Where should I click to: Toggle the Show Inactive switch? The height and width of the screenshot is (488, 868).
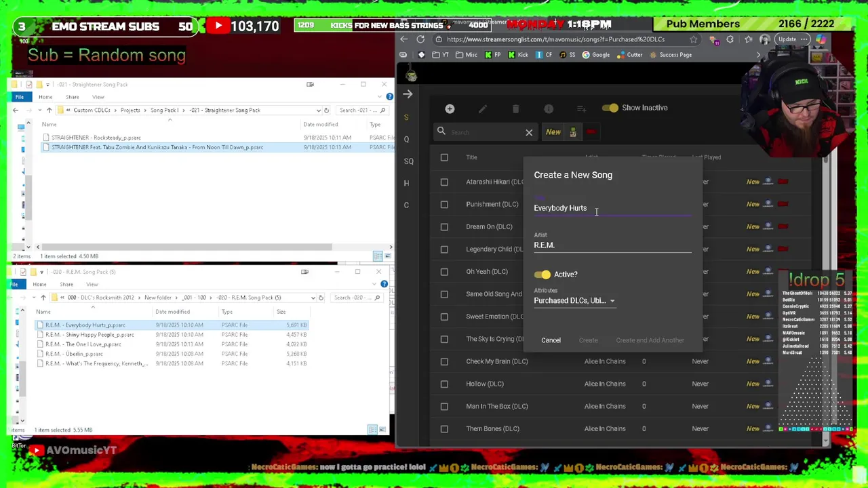(609, 108)
